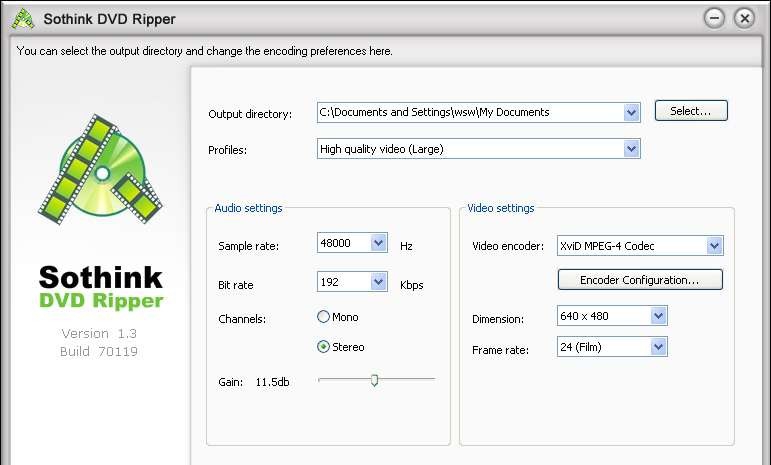Open the Dimension dropdown
Viewport: 771px width, 465px height.
(658, 316)
